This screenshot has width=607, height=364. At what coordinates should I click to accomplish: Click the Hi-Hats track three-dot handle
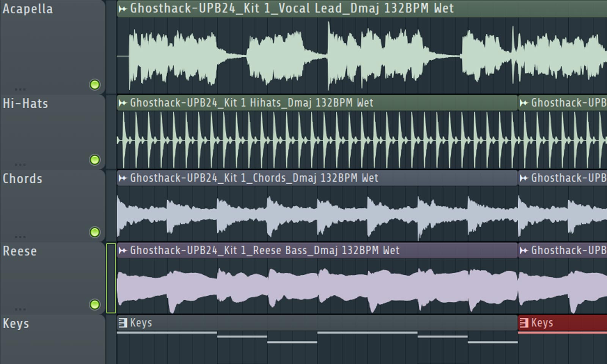click(20, 165)
